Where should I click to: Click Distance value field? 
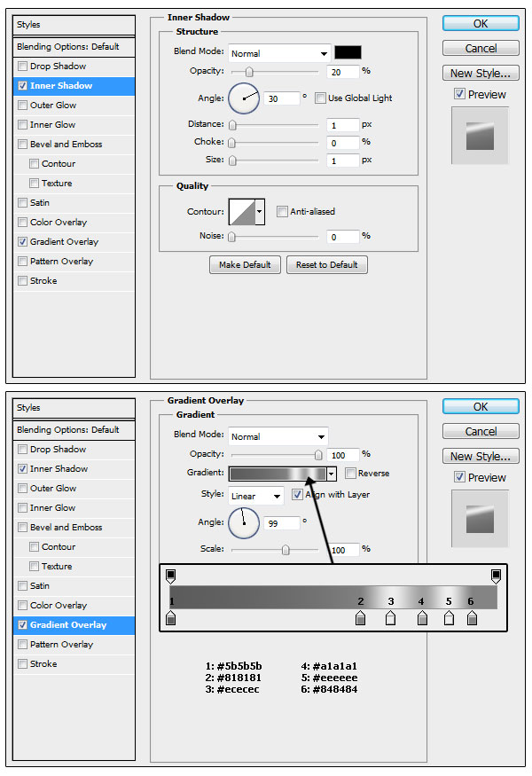coord(343,125)
